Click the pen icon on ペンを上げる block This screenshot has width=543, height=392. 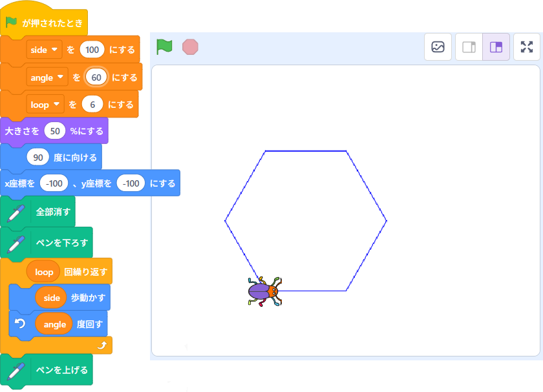[x=16, y=370]
